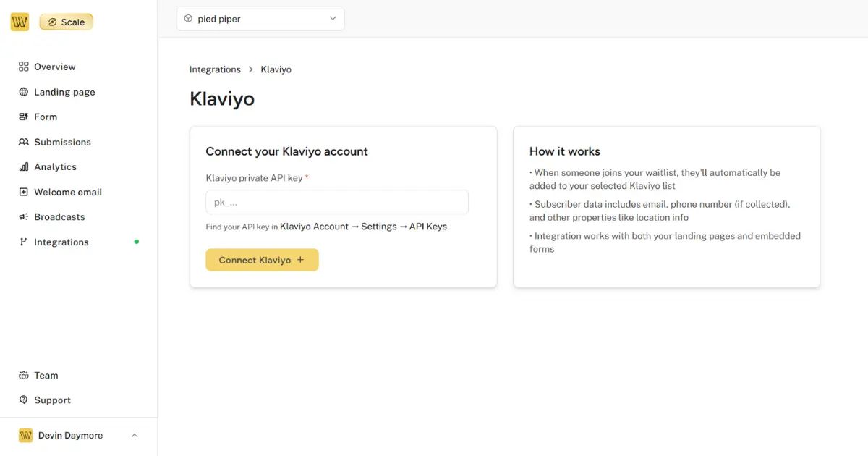This screenshot has height=456, width=868.
Task: Click the Support help icon
Action: [24, 400]
